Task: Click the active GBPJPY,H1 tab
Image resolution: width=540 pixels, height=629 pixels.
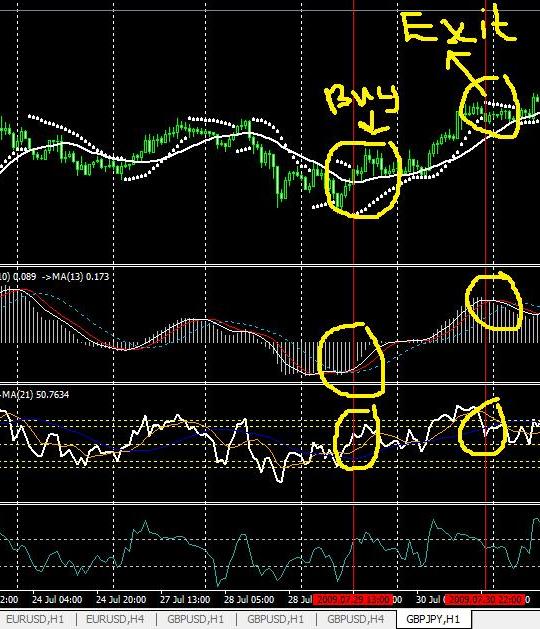Action: [x=433, y=619]
